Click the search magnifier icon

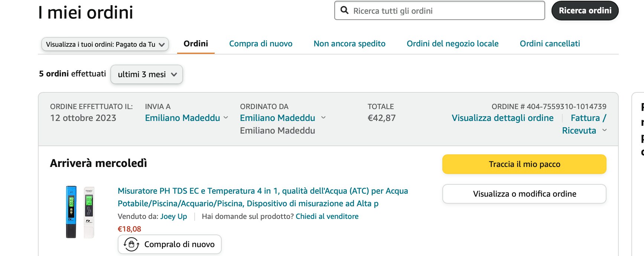click(345, 10)
